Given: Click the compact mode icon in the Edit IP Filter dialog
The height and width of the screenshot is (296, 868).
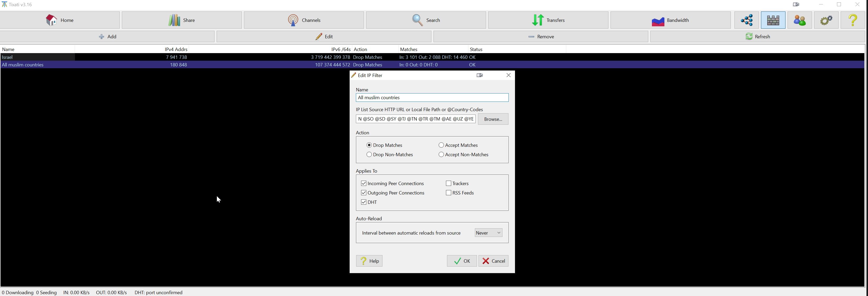Looking at the screenshot, I should pos(480,75).
